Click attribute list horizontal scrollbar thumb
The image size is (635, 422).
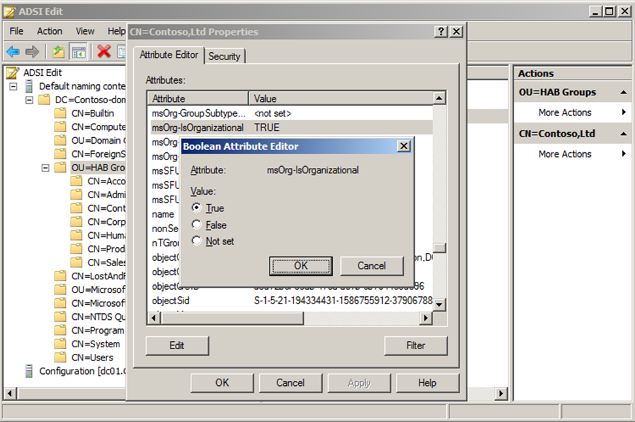[232, 318]
